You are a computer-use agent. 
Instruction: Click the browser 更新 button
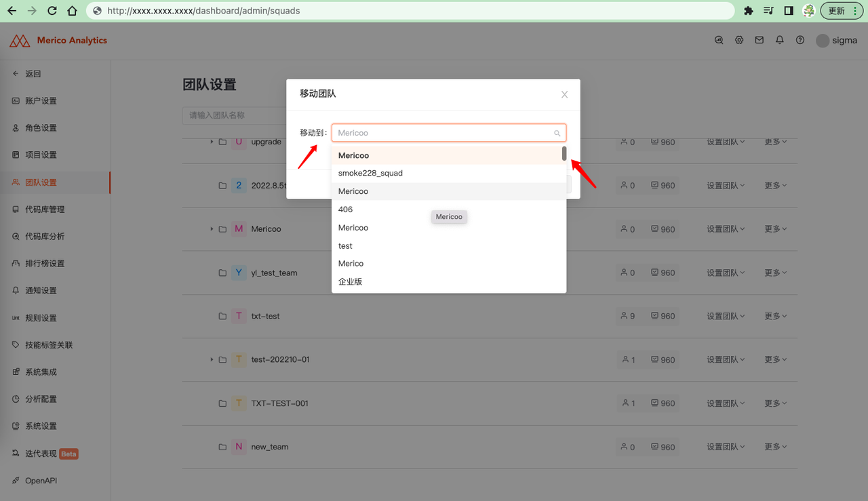coord(841,11)
